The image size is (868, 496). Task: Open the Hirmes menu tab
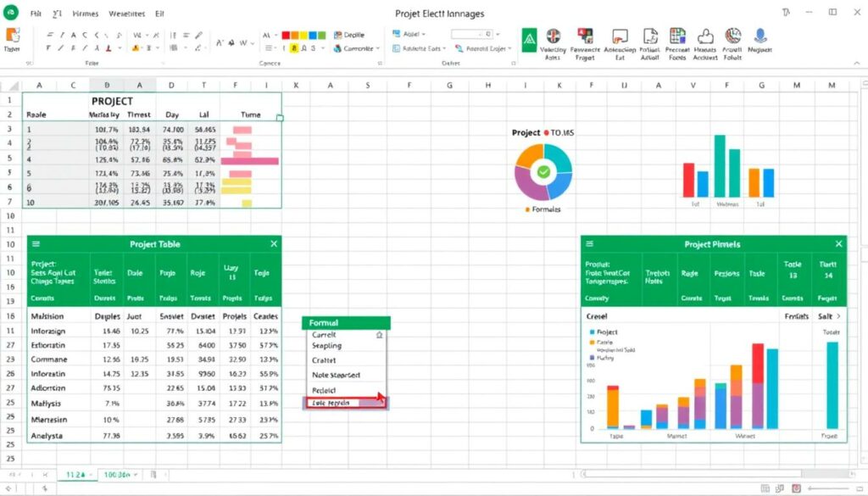click(x=85, y=14)
